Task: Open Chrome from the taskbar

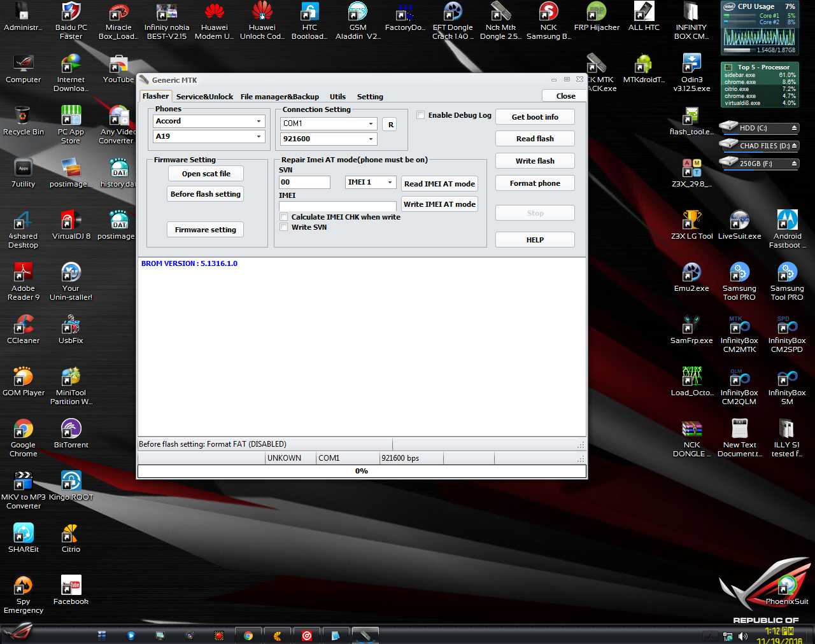Action: pos(248,635)
